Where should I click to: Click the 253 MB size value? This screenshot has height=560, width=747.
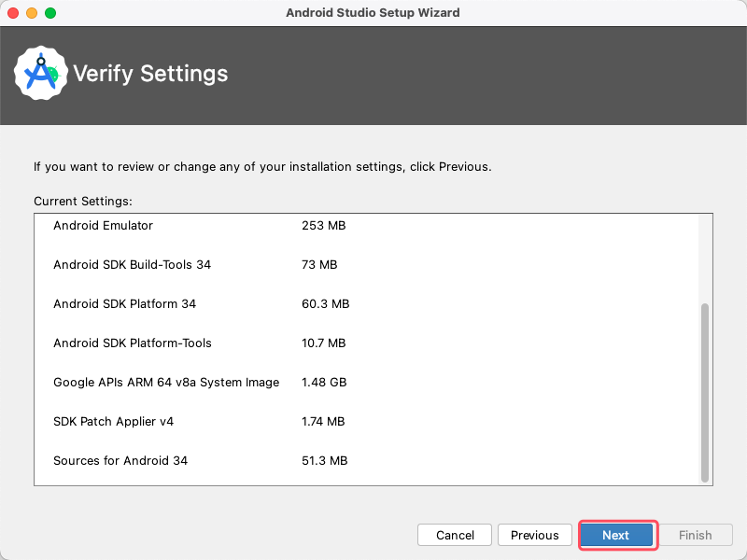[323, 225]
